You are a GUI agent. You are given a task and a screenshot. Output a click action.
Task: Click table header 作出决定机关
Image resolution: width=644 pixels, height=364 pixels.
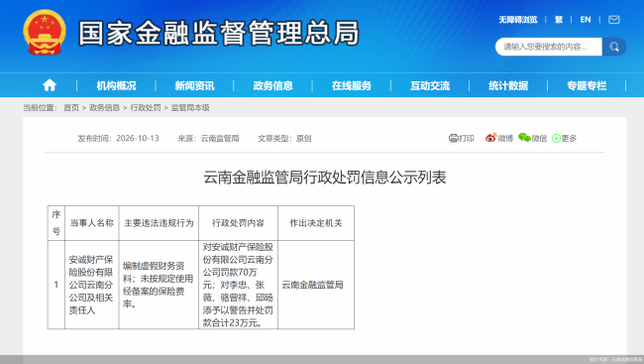316,223
